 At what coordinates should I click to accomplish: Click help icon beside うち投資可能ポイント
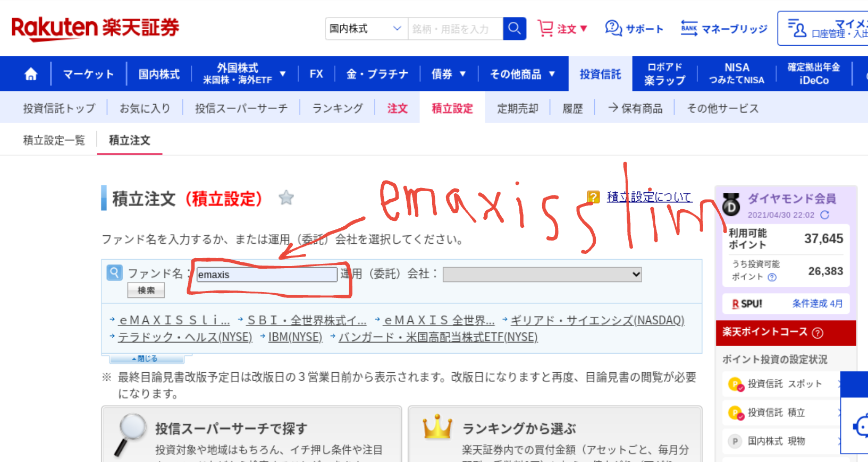(x=772, y=277)
